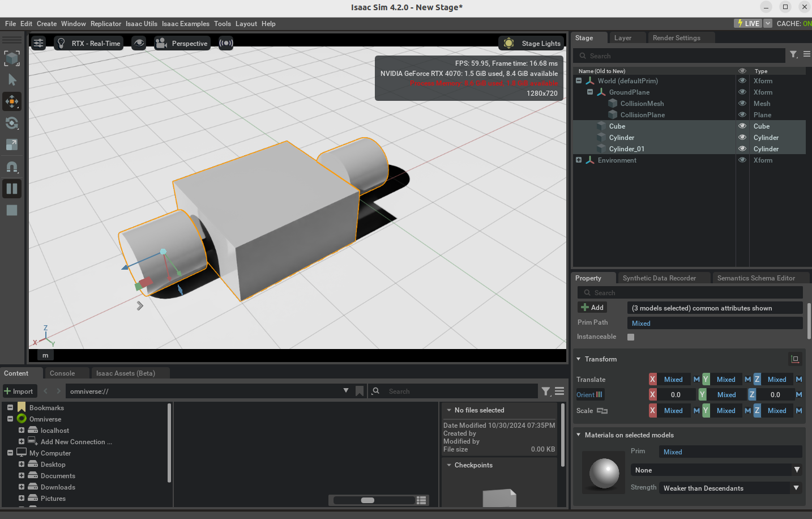
Task: Select the arrow select tool
Action: [12, 80]
